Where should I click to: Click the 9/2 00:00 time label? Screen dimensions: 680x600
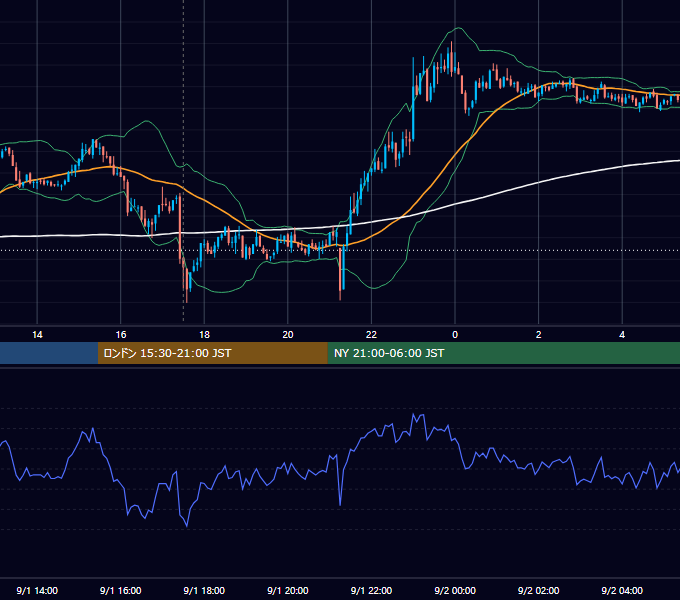(x=455, y=590)
